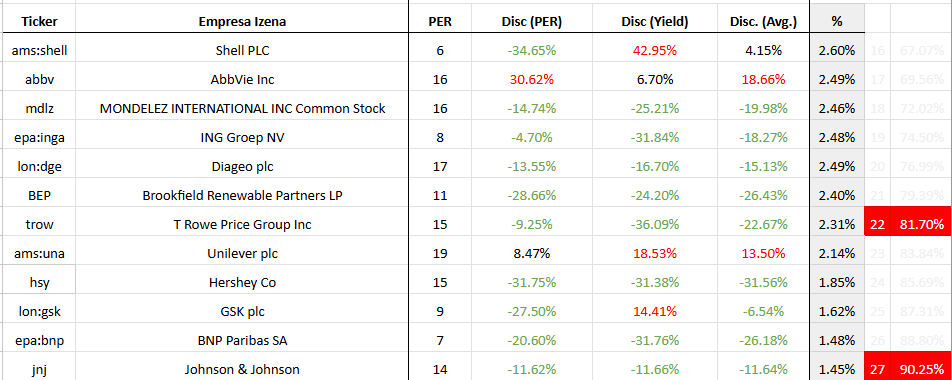The width and height of the screenshot is (952, 380).
Task: Select the Johnson & Johnson PER cell
Action: [x=440, y=369]
